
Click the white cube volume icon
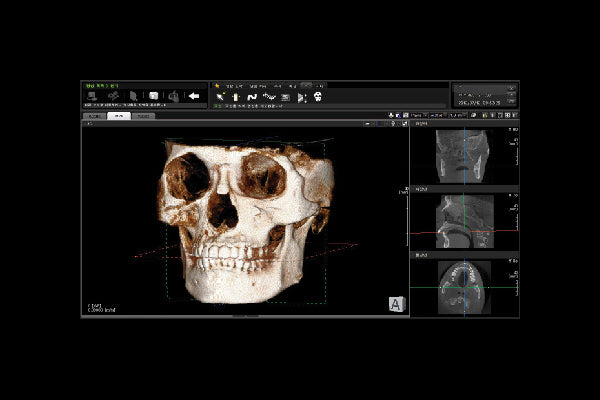154,96
